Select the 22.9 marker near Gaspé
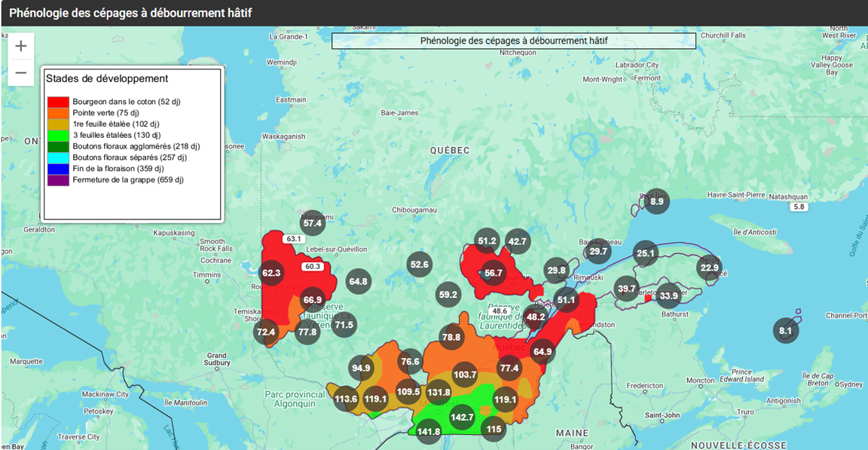The width and height of the screenshot is (868, 450). click(x=710, y=268)
